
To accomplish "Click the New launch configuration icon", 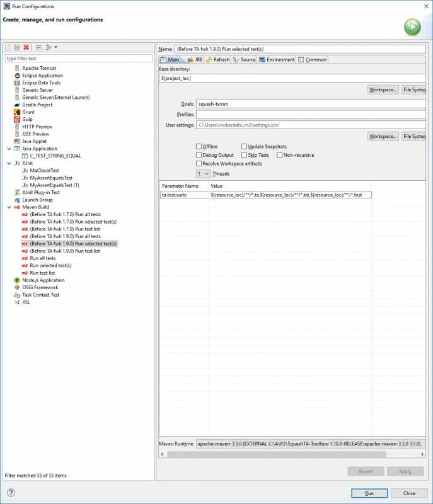I will pyautogui.click(x=8, y=47).
